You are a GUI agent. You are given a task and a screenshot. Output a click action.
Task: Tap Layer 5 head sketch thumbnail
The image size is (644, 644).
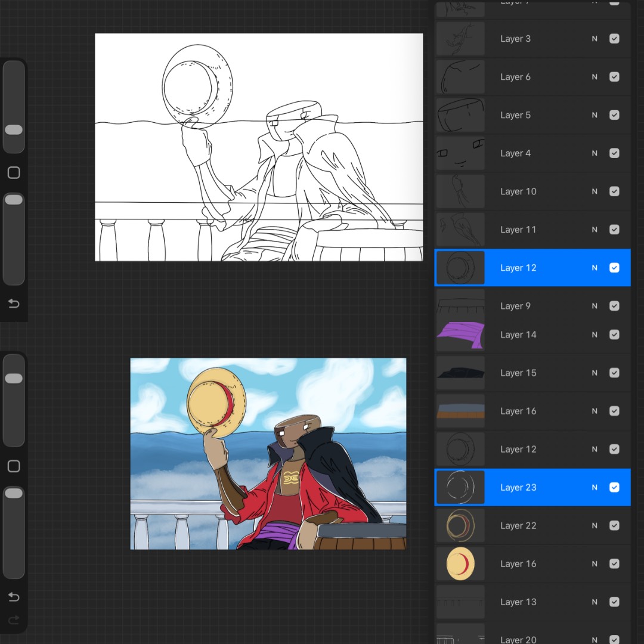point(460,115)
